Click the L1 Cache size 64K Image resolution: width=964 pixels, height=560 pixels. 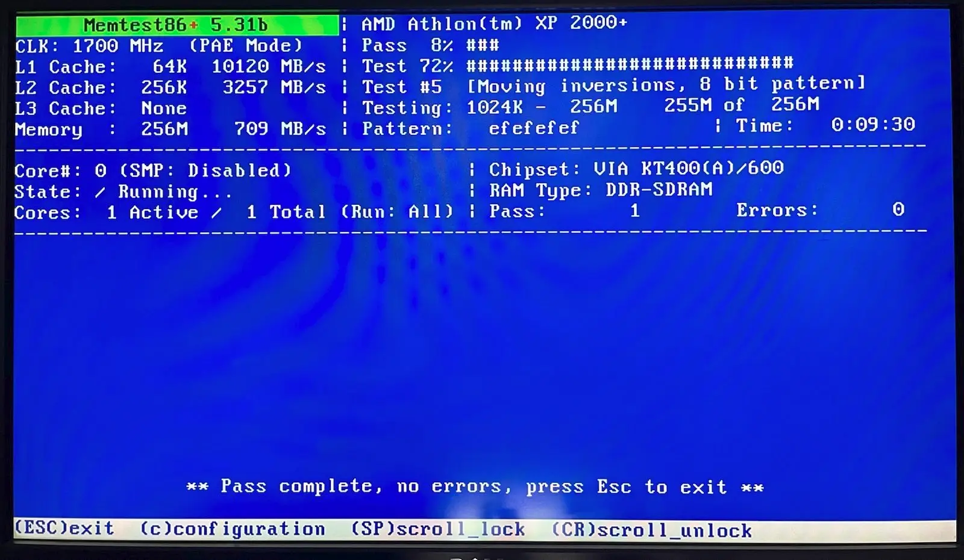click(169, 66)
